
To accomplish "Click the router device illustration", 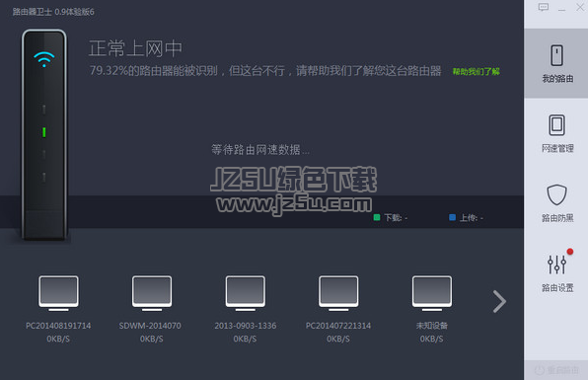I will coord(44,134).
